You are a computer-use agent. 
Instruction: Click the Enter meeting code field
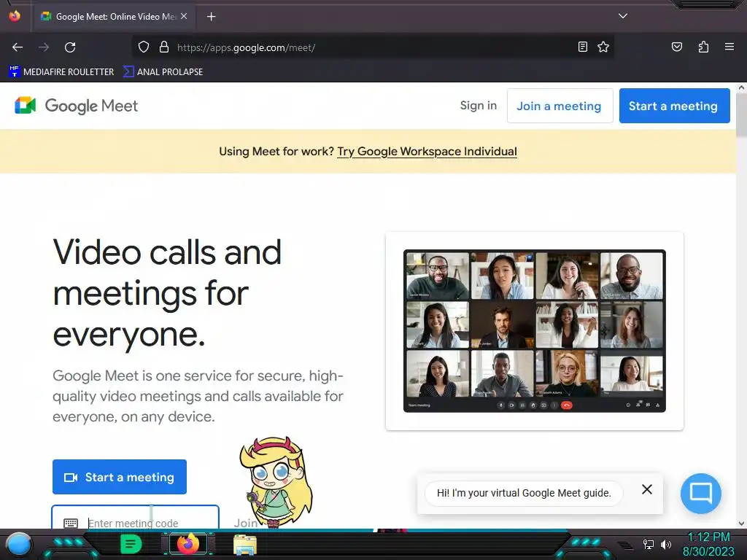pos(135,518)
